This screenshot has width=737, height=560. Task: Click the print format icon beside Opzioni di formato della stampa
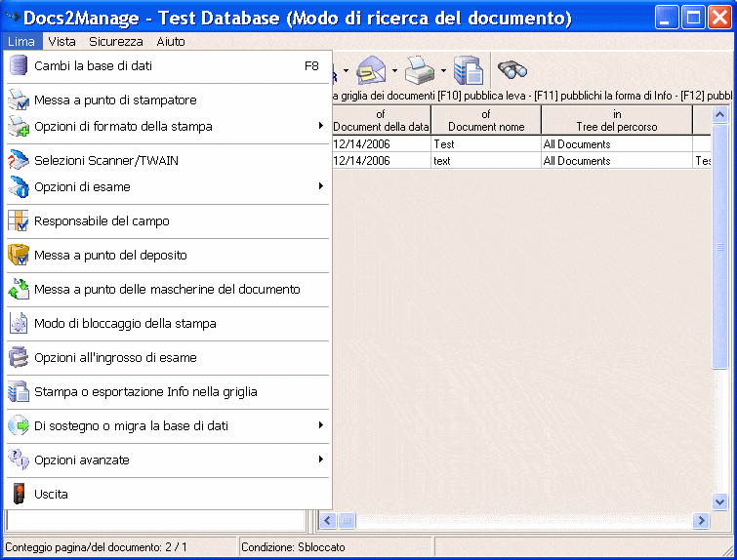click(x=19, y=126)
